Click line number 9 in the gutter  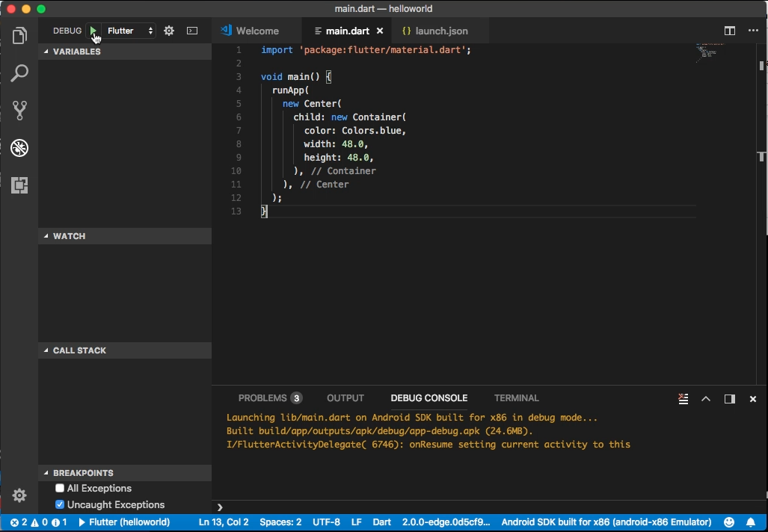point(239,158)
